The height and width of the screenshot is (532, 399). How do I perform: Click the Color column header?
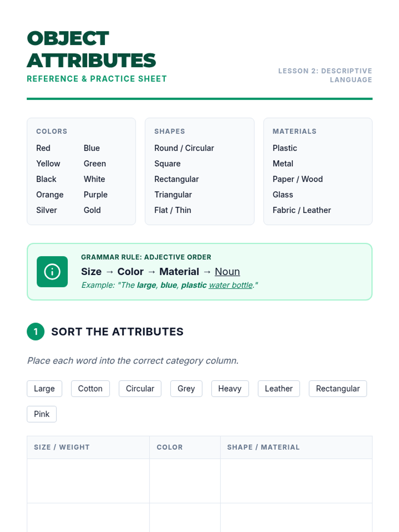click(x=170, y=447)
